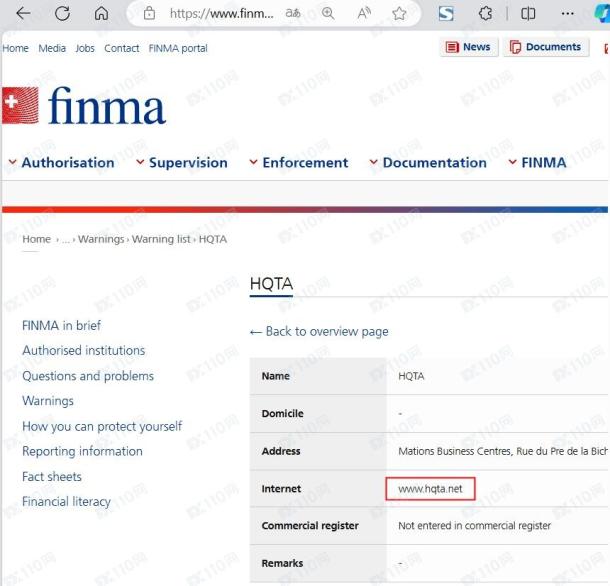Viewport: 610px width, 586px height.
Task: Open the browser extensions puzzle icon
Action: click(x=485, y=14)
